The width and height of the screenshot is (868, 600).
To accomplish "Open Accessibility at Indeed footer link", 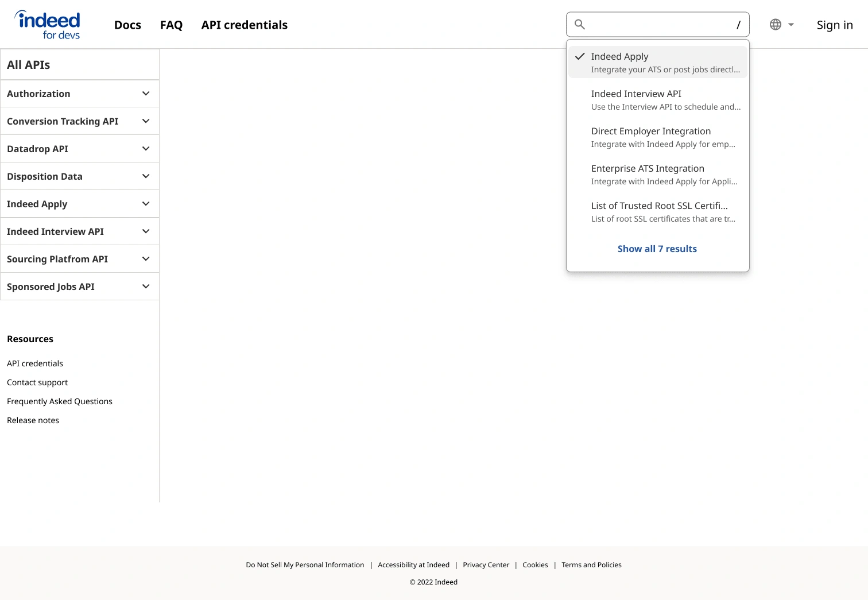I will (413, 565).
